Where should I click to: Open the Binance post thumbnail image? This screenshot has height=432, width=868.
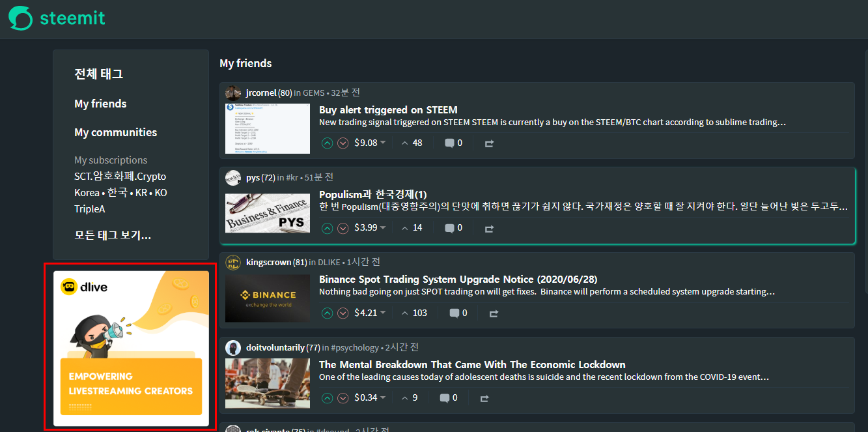coord(268,298)
